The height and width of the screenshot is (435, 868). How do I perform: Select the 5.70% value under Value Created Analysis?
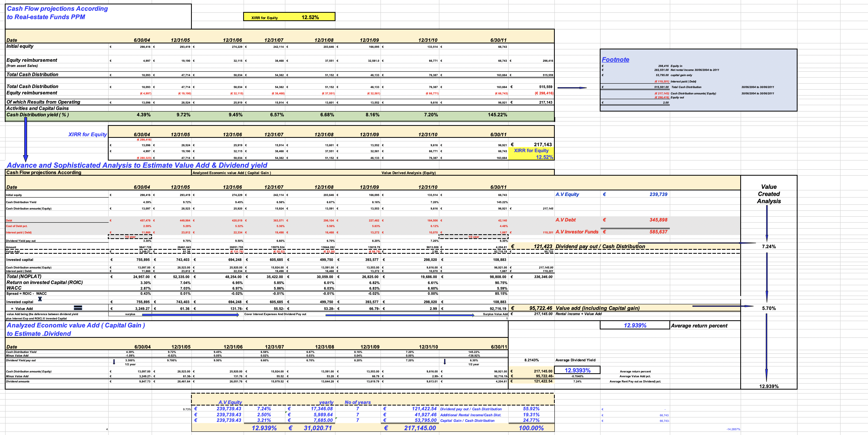point(769,308)
